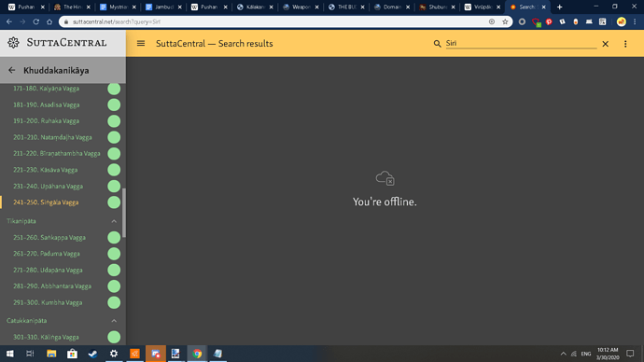Click the search magnifier icon

437,44
